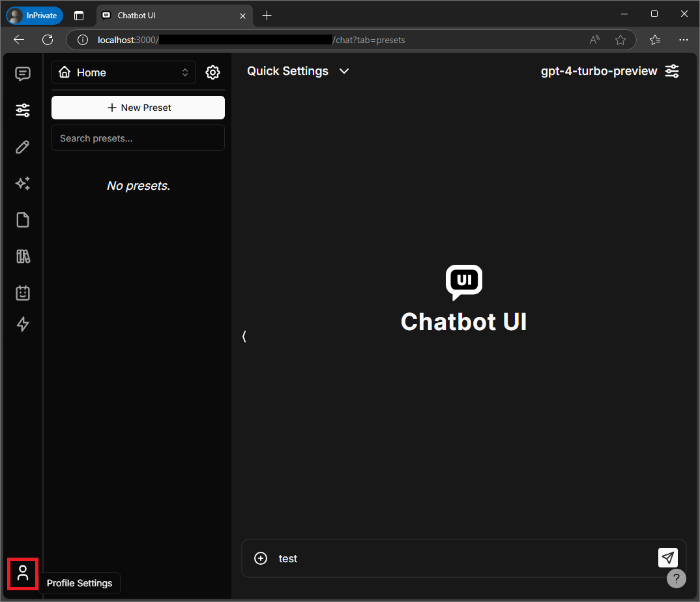Close the Chatbot UI tab
The height and width of the screenshot is (602, 700).
[242, 16]
